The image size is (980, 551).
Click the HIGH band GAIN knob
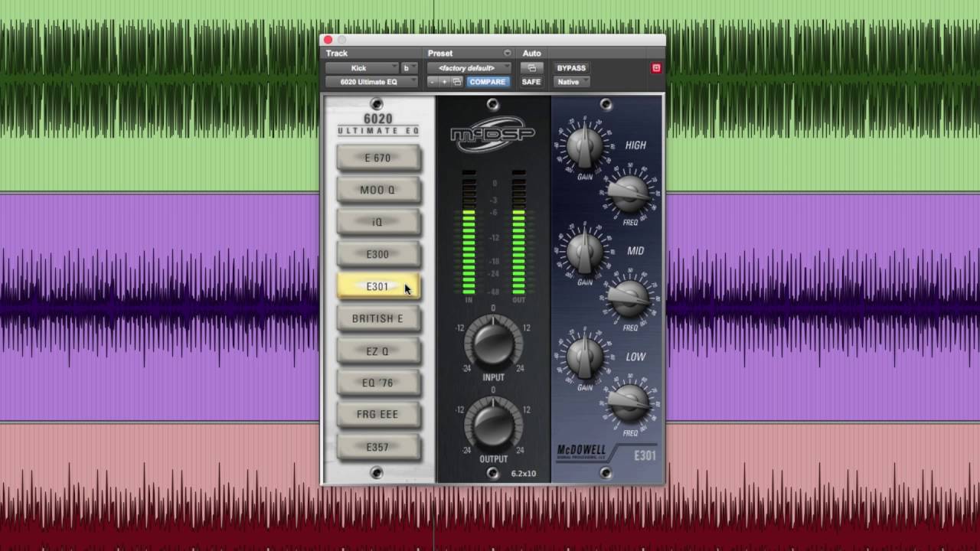585,147
